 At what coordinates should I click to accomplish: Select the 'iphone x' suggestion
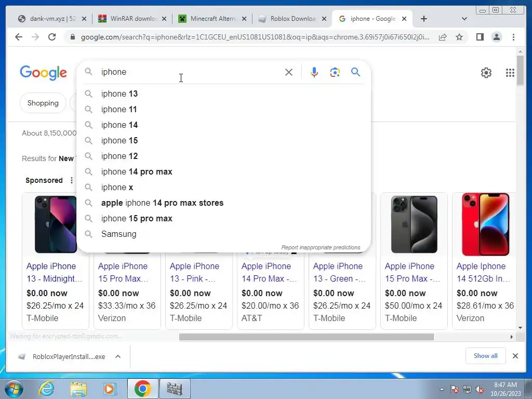click(224, 187)
